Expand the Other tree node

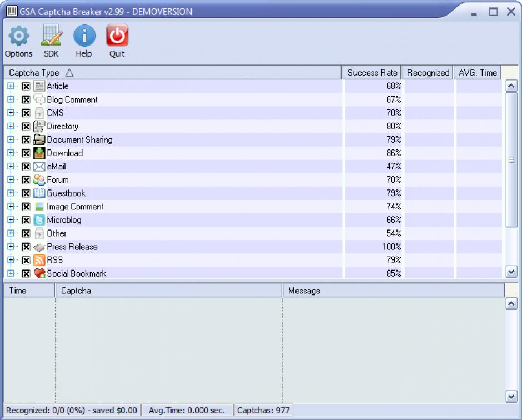(11, 233)
